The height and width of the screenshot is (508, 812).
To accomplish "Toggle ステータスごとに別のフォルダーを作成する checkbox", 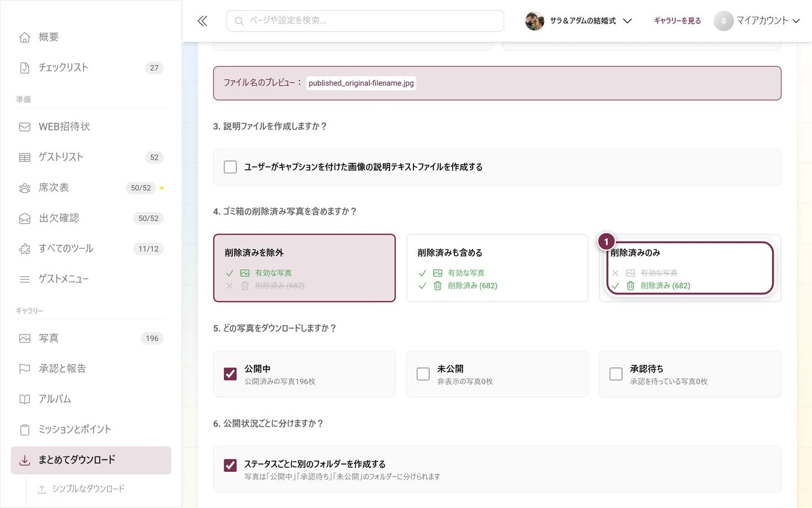I will [230, 465].
